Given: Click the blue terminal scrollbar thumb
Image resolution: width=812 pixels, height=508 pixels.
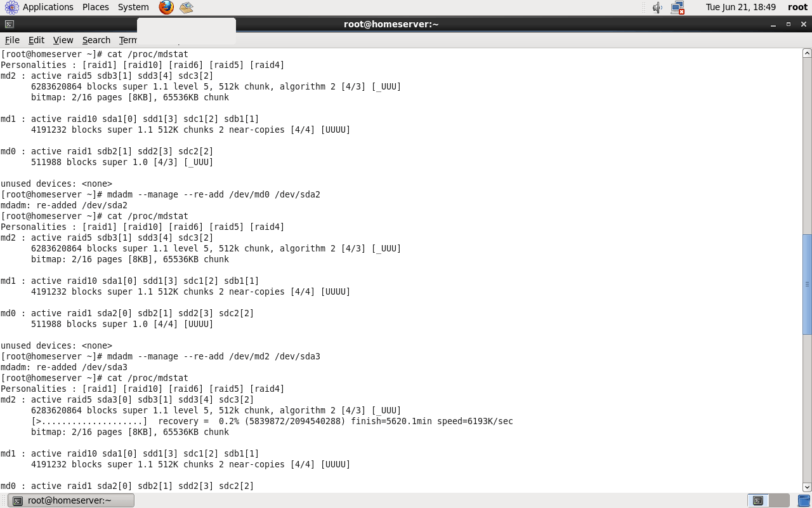Looking at the screenshot, I should point(807,284).
